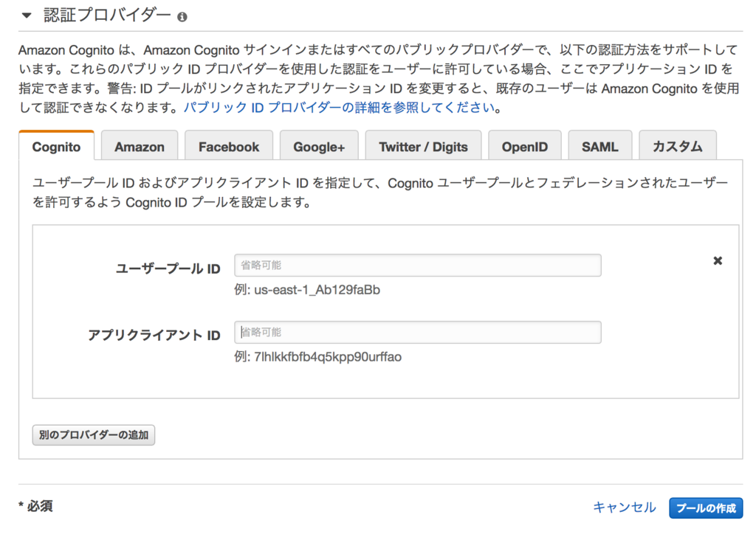This screenshot has height=537, width=756.
Task: Click the アプリクライアント ID label
Action: [x=154, y=335]
